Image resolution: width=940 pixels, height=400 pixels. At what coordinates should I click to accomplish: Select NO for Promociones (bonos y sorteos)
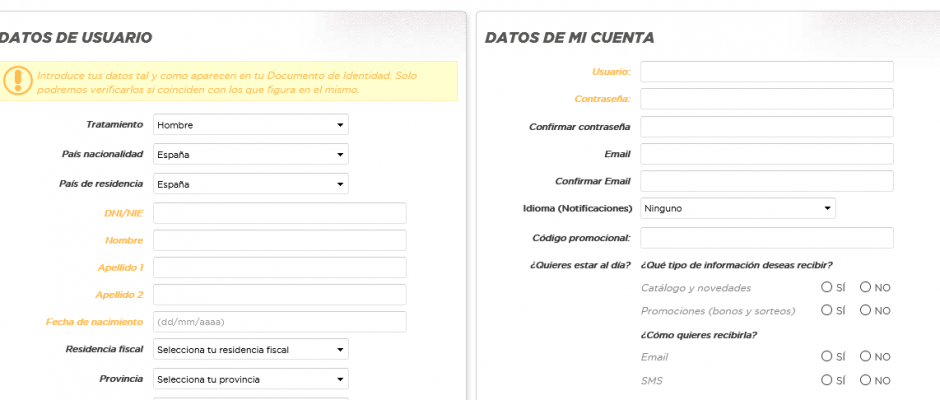tap(865, 310)
